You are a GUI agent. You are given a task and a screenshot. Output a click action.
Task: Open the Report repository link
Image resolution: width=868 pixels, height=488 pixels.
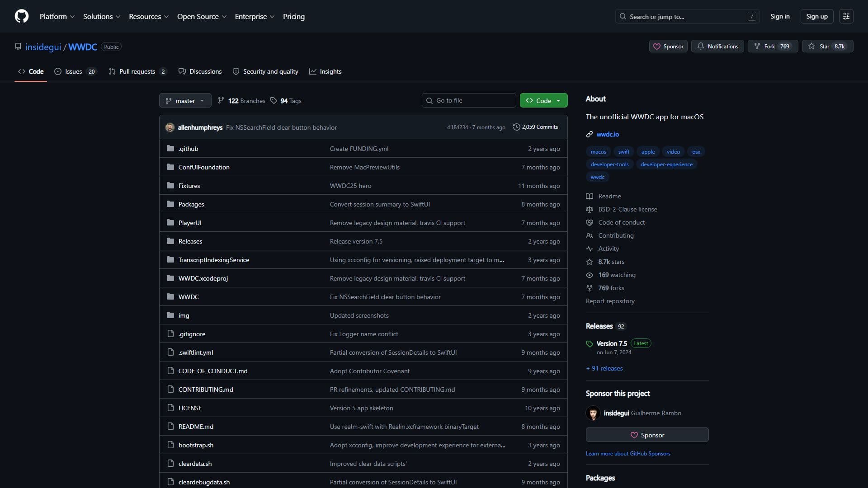610,301
